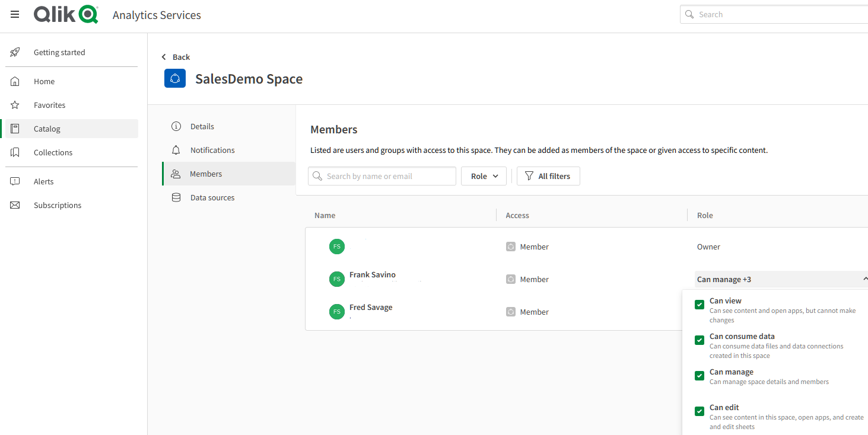Viewport: 868px width, 435px height.
Task: Open the hamburger navigation menu
Action: coord(15,15)
